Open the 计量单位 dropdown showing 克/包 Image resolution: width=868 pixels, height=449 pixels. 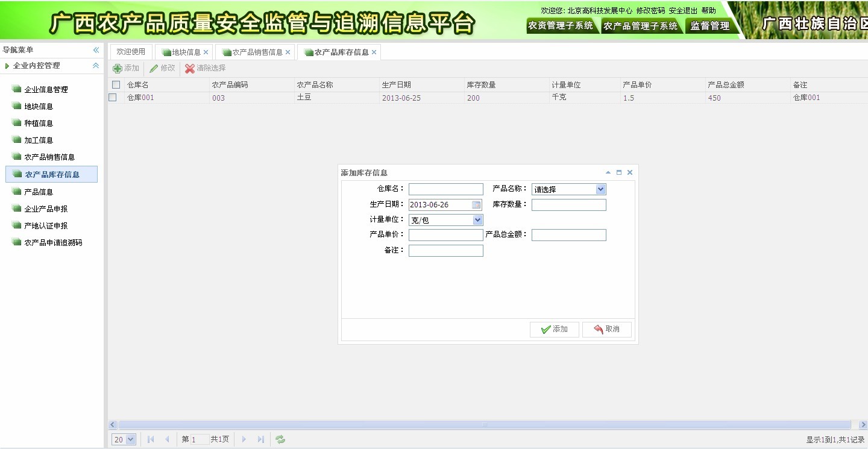[x=477, y=220]
